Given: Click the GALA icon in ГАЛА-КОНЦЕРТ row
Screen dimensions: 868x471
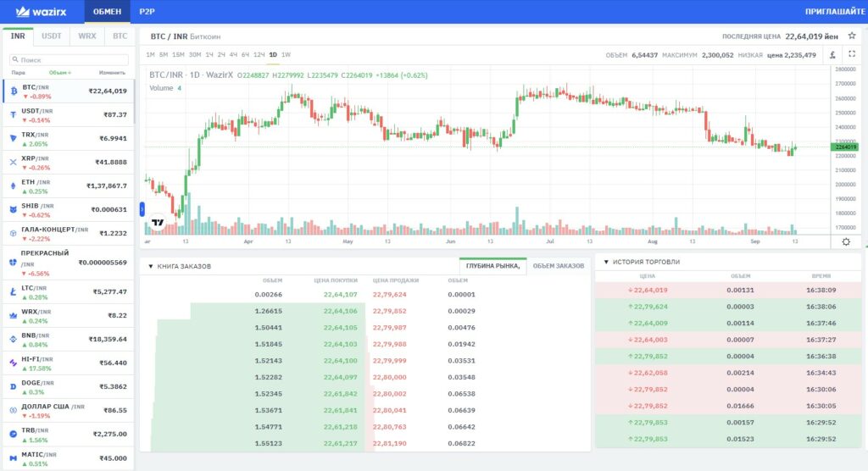Looking at the screenshot, I should (x=14, y=234).
